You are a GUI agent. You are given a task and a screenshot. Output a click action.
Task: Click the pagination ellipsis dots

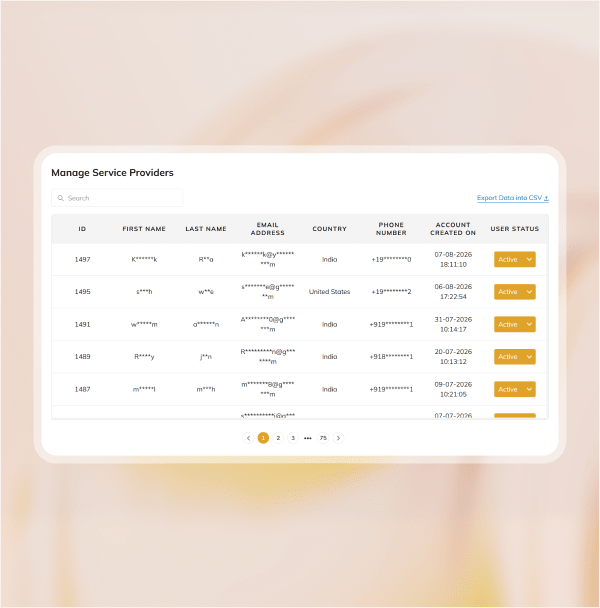pos(308,438)
